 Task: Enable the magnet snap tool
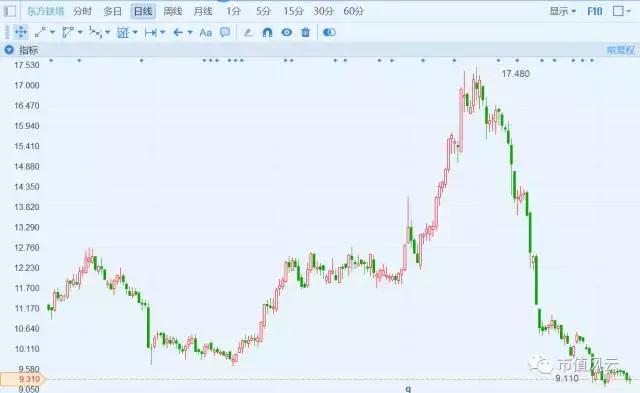pos(267,32)
